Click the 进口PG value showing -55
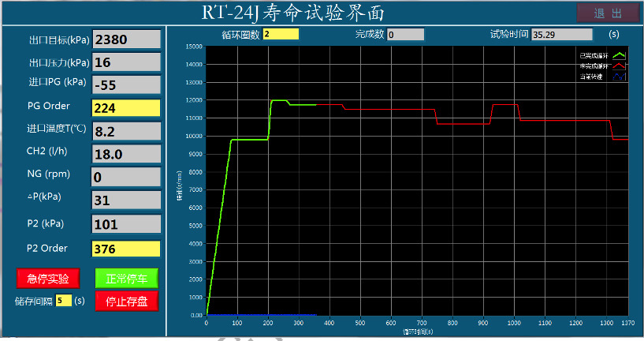The height and width of the screenshot is (341, 644). tap(126, 84)
